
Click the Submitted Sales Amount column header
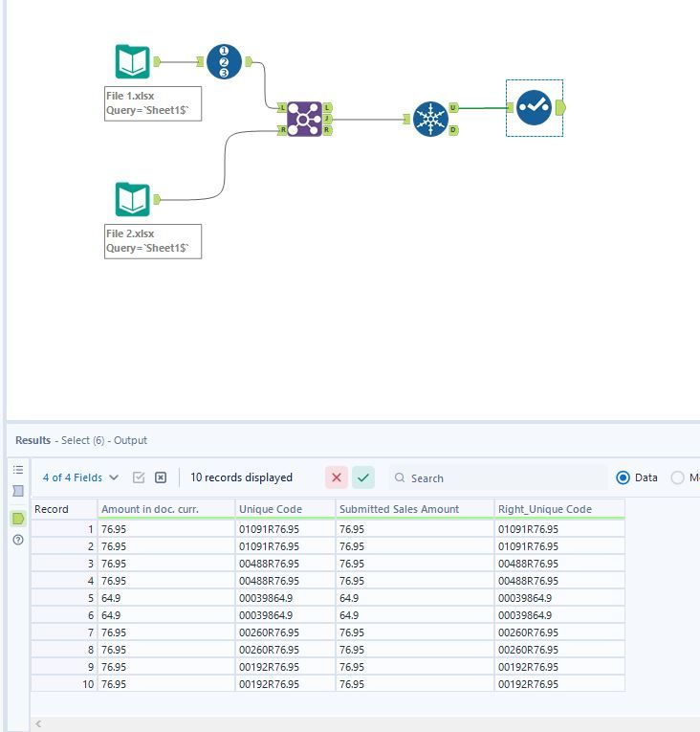pos(415,509)
